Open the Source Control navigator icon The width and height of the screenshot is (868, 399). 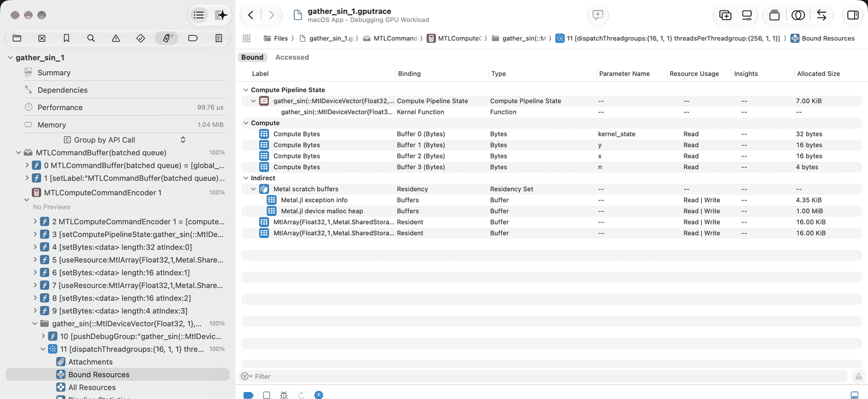42,38
